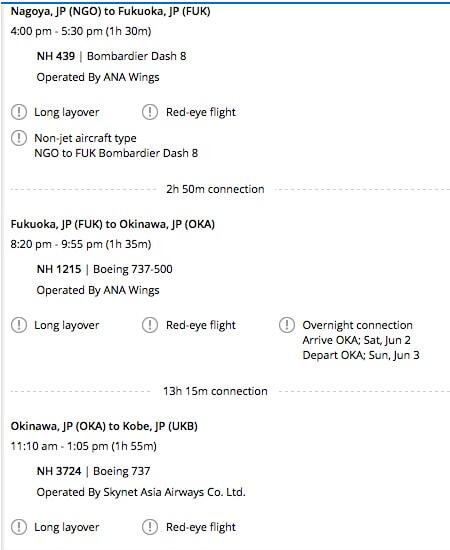Click the Overnight connection text label

coord(357,325)
